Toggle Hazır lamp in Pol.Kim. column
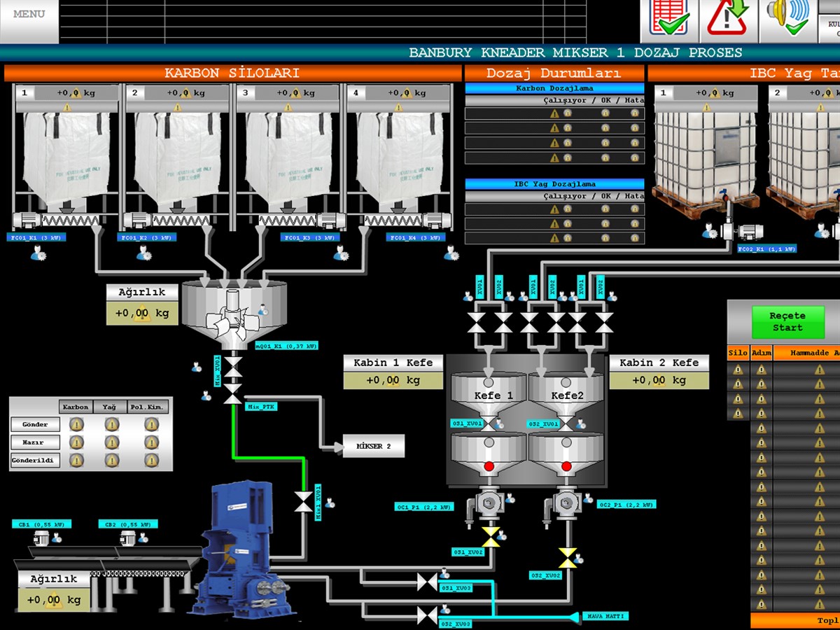The width and height of the screenshot is (840, 630). tap(151, 442)
